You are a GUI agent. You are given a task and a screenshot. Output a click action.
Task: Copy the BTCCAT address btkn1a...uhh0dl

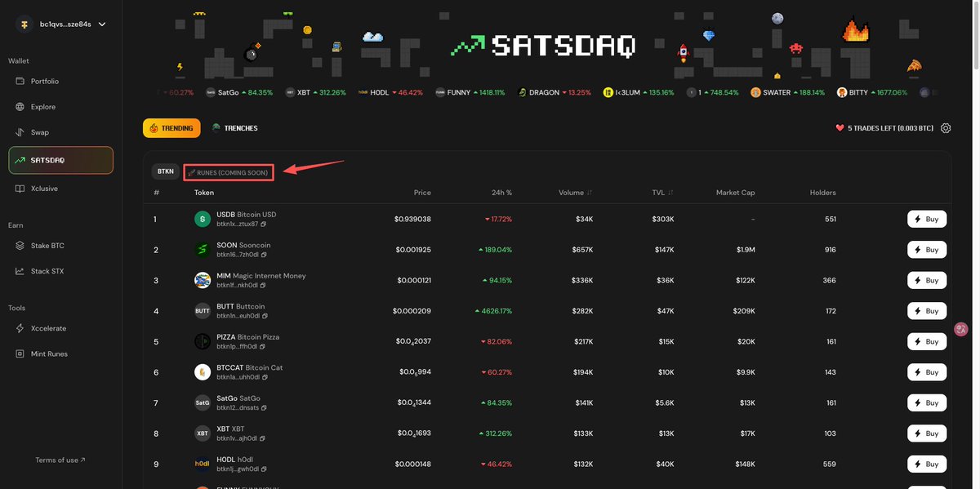[265, 377]
